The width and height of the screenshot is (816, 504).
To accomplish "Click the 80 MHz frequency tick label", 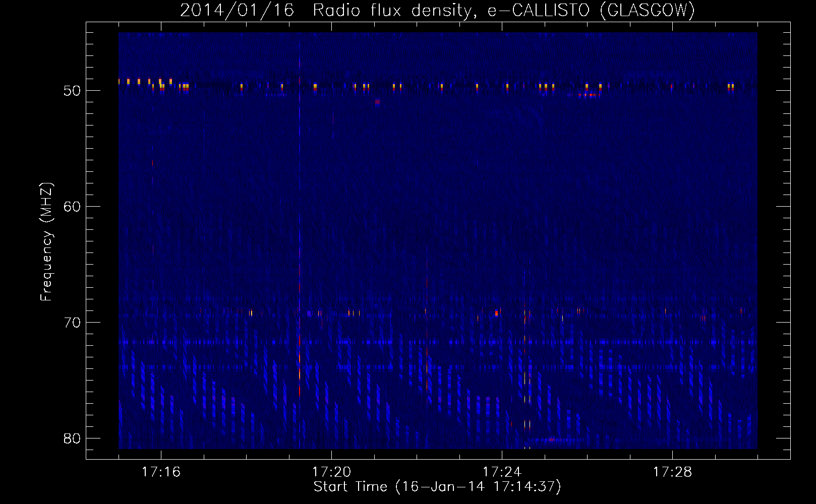I will tap(72, 438).
